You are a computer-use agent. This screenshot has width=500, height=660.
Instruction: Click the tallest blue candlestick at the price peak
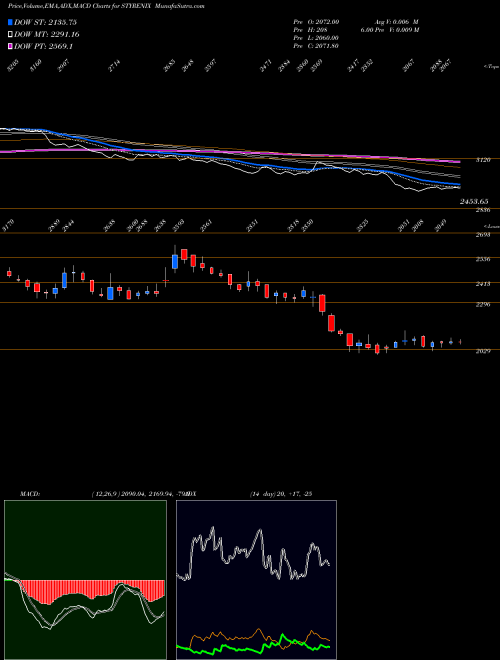click(175, 261)
